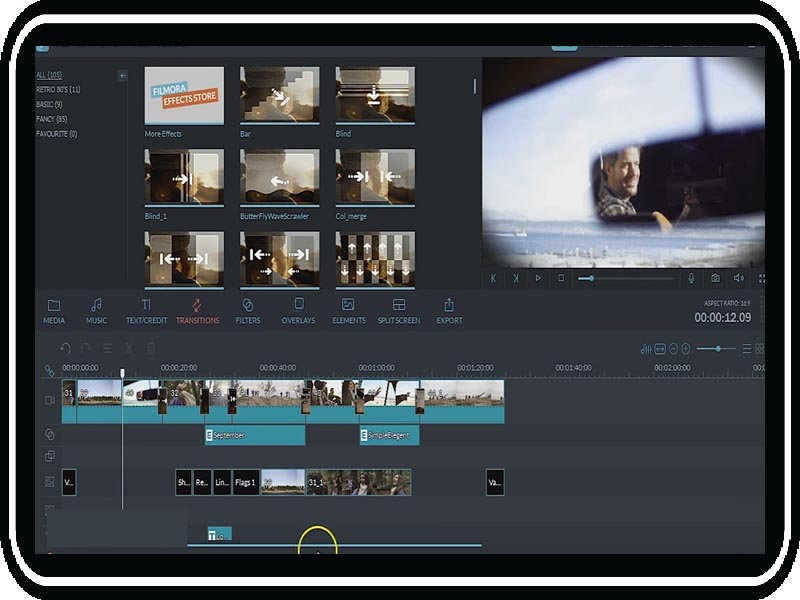Select the 'Re...' element clip

pyautogui.click(x=202, y=482)
